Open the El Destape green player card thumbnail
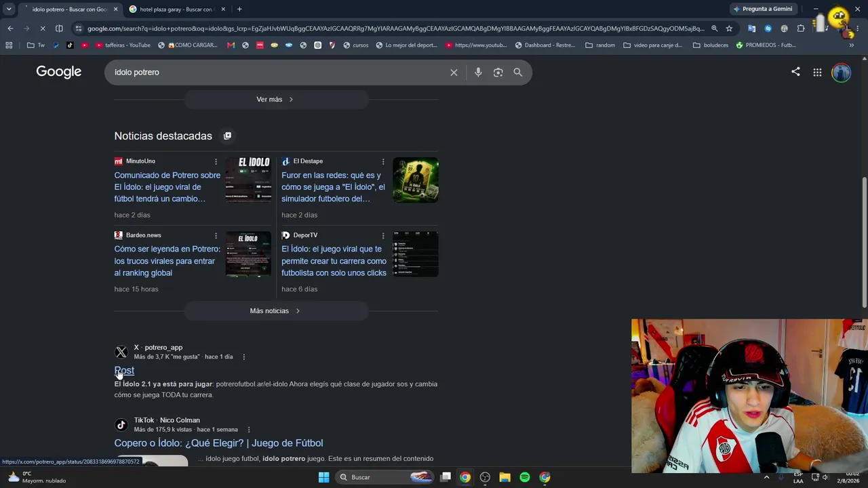This screenshot has height=488, width=868. coord(416,180)
